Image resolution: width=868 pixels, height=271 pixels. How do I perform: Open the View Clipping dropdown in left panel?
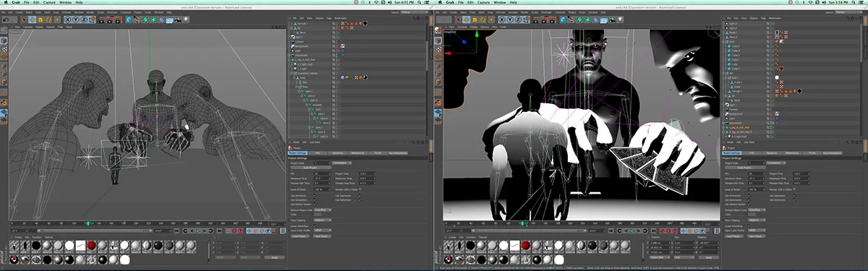[323, 220]
